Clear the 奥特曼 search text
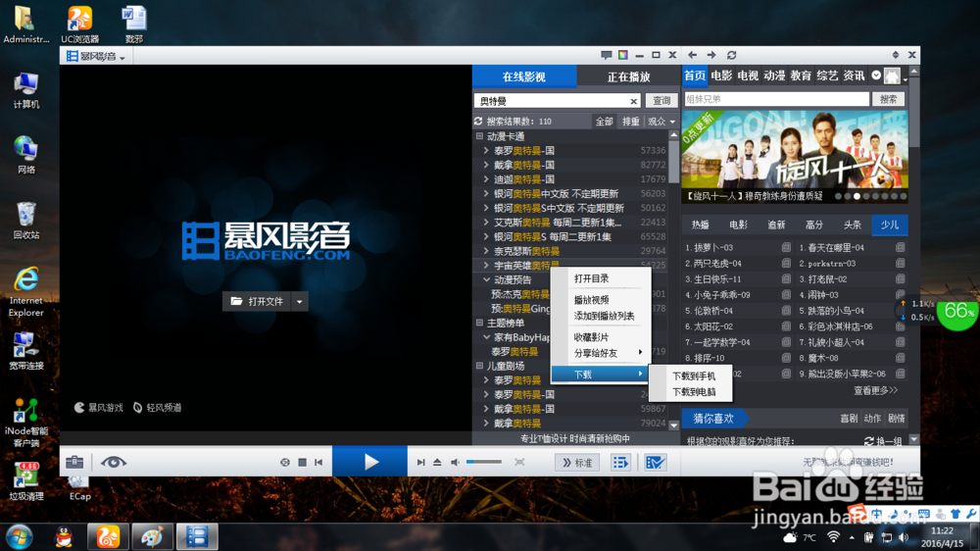This screenshot has width=980, height=551. [634, 101]
